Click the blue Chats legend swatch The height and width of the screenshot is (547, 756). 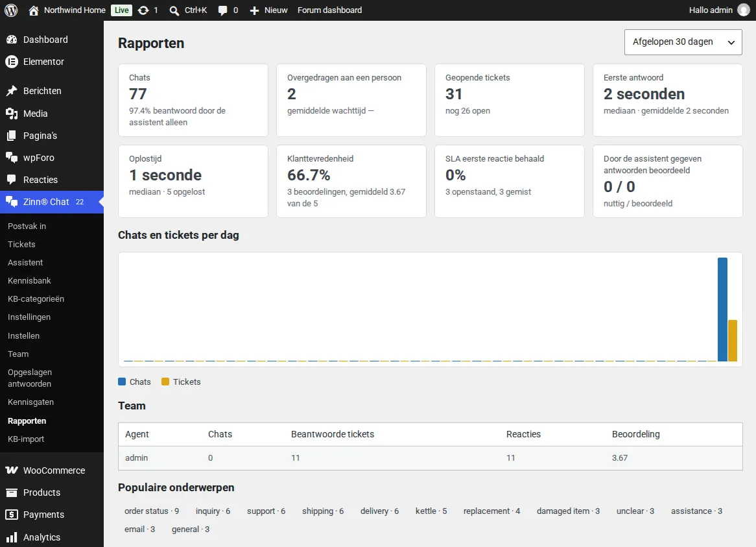coord(122,382)
